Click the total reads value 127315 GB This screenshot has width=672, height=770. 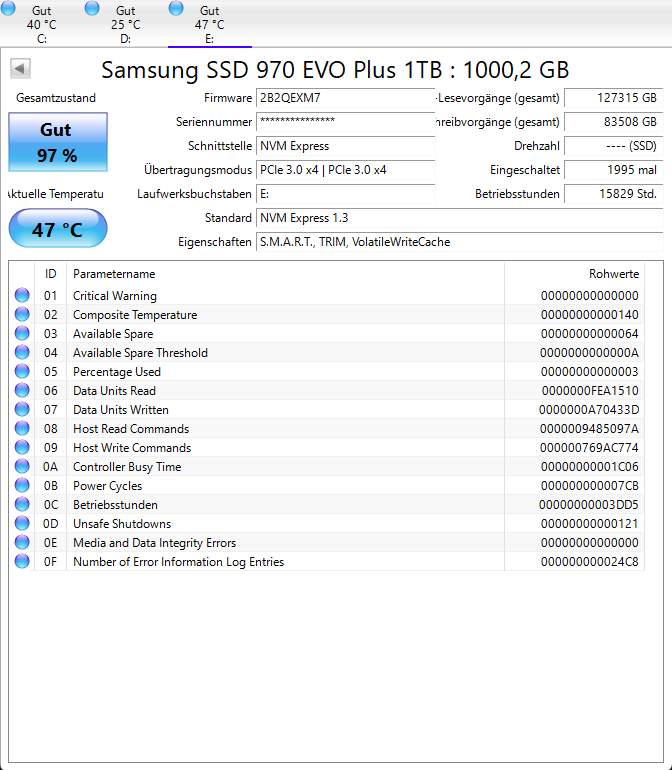click(614, 98)
